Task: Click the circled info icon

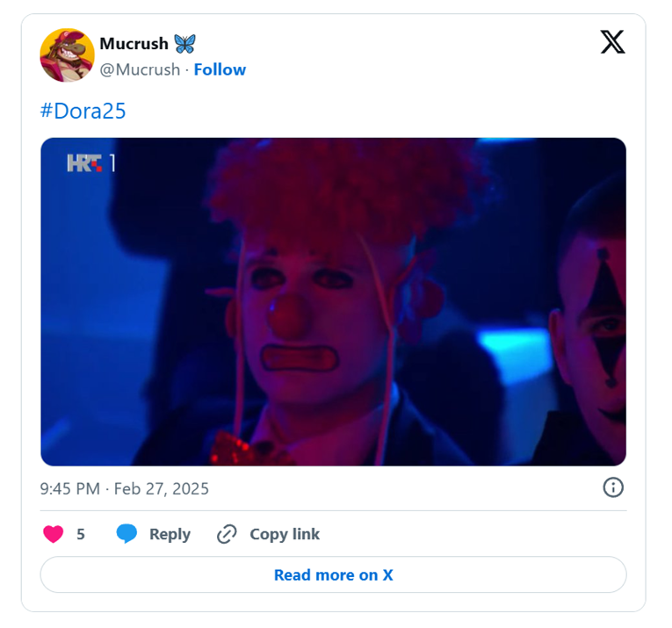Action: (613, 487)
